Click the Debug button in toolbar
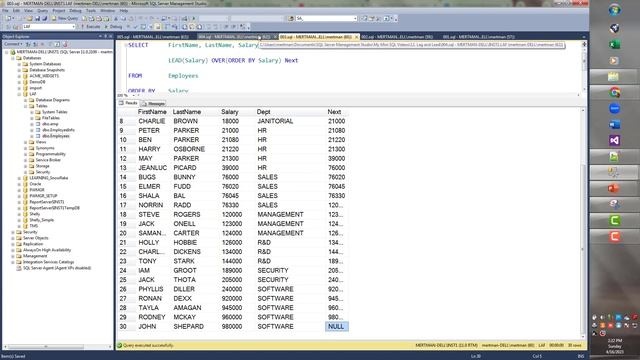640x360 pixels. click(113, 27)
